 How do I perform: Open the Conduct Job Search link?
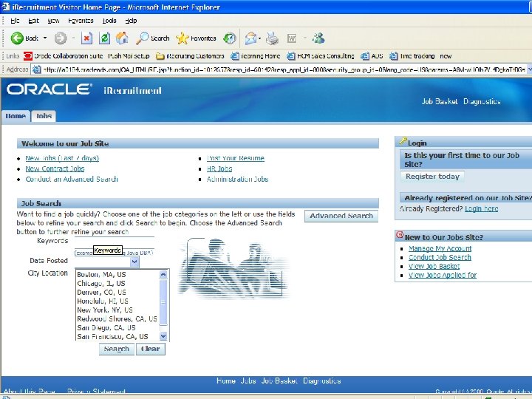pos(440,258)
